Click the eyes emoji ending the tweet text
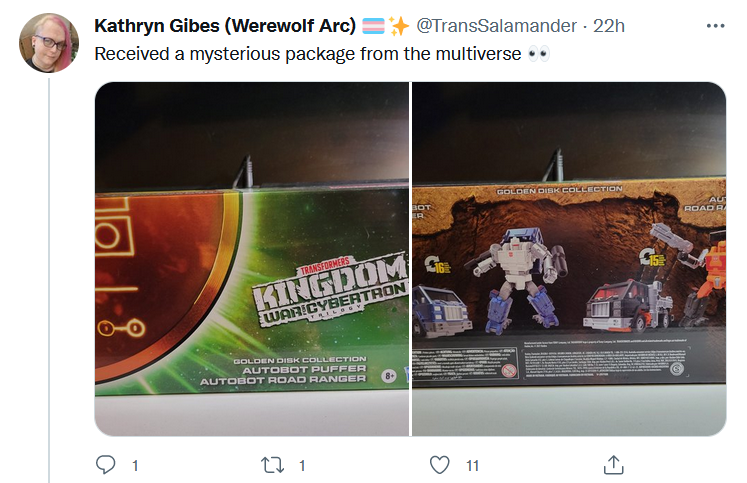 click(x=539, y=54)
